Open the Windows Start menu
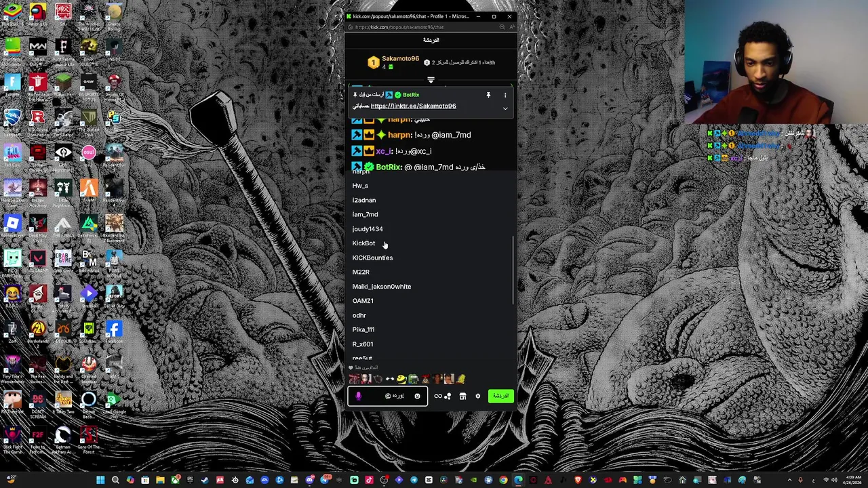Image resolution: width=868 pixels, height=488 pixels. 100,481
